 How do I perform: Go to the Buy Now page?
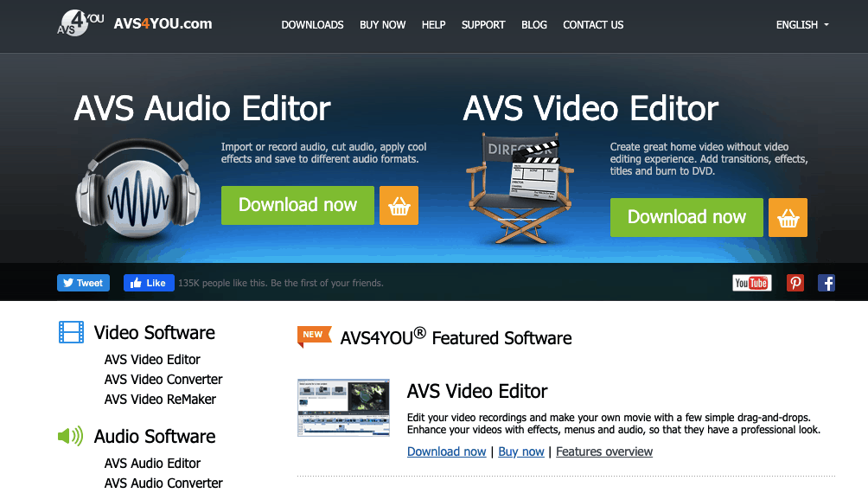tap(382, 25)
